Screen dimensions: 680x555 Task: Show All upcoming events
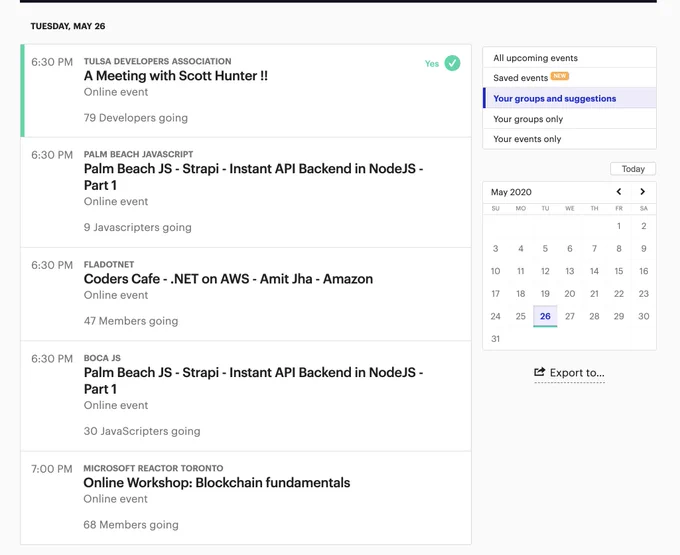coord(569,58)
